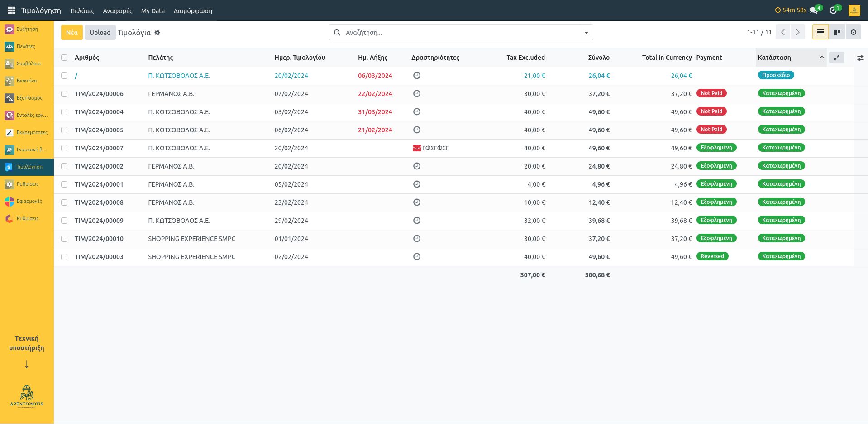This screenshot has width=868, height=424.
Task: Switch to list view
Action: tap(820, 32)
